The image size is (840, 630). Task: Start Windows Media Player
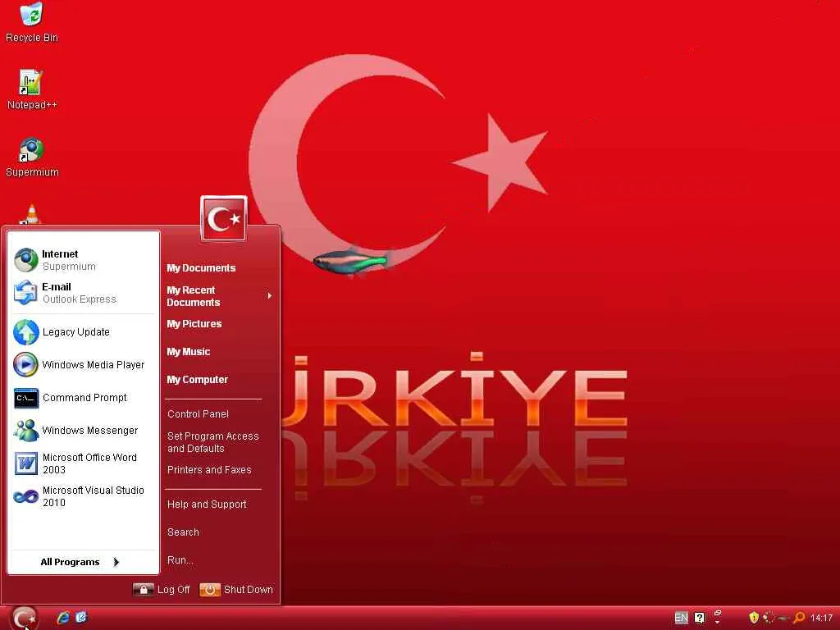(84, 365)
